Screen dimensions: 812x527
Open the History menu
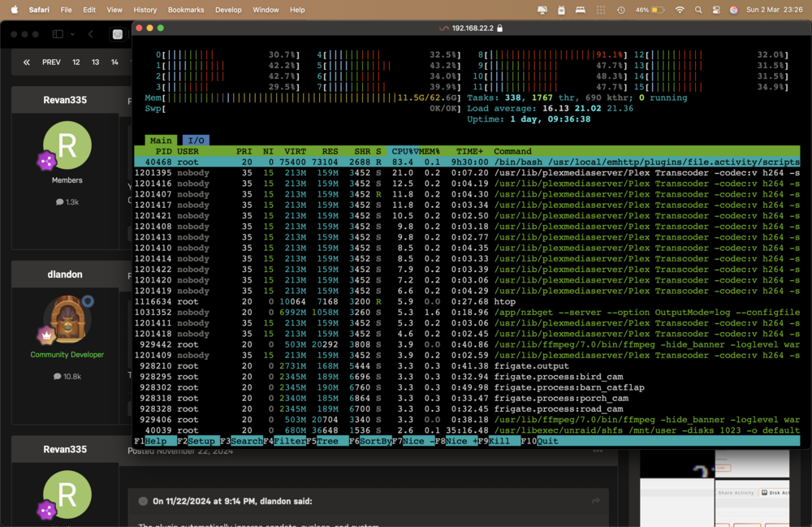point(145,10)
